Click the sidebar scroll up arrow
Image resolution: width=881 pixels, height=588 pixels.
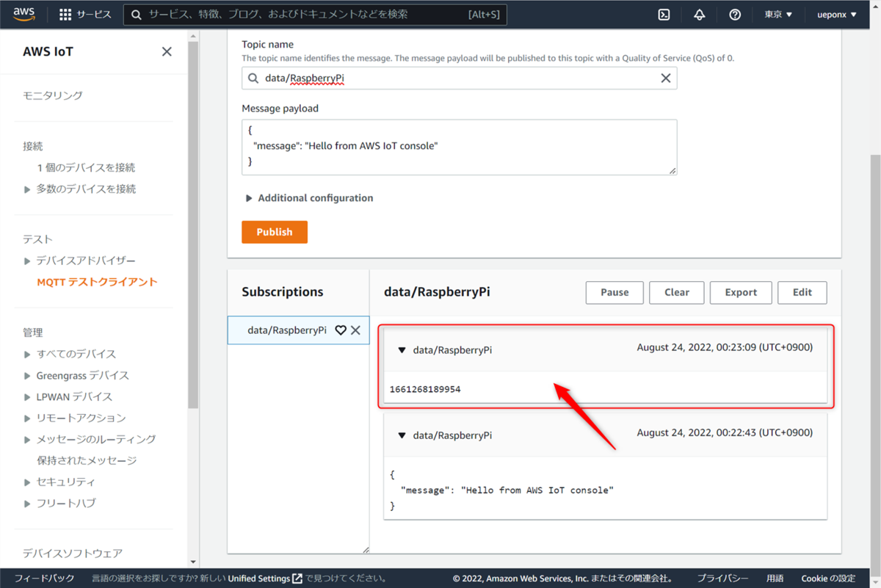[x=193, y=35]
